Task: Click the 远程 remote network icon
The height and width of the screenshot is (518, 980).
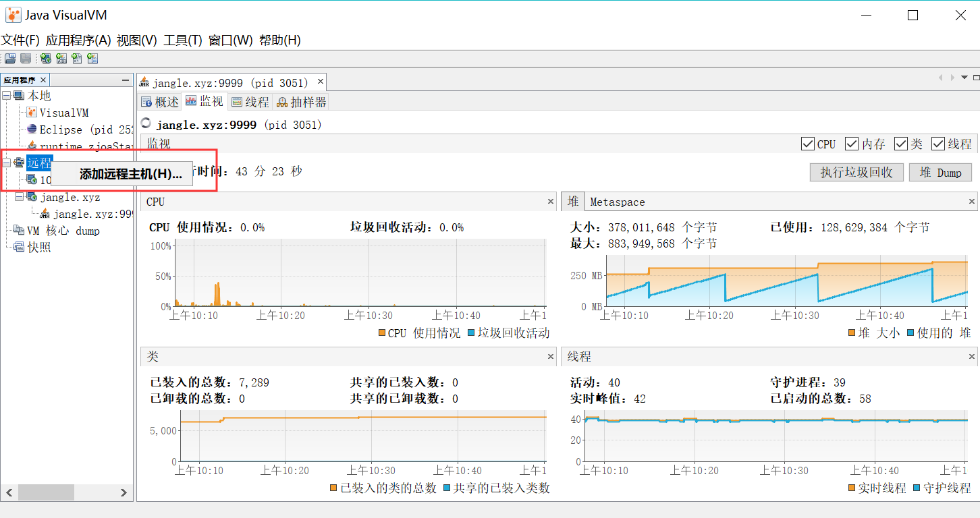Action: [x=19, y=163]
